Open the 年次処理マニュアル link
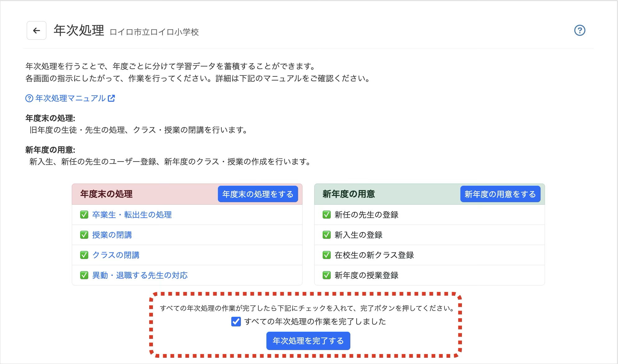The width and height of the screenshot is (618, 364). pyautogui.click(x=70, y=98)
